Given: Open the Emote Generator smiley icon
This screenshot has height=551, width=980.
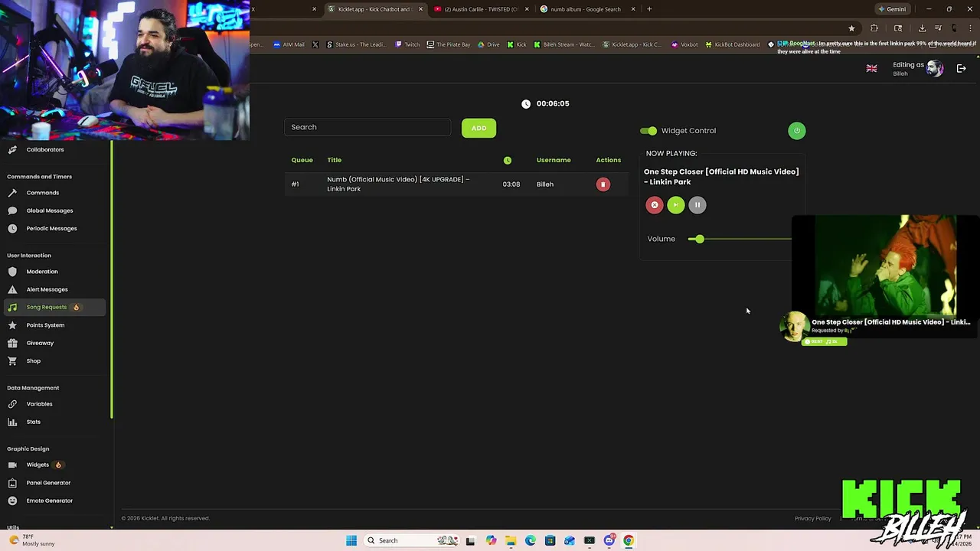Looking at the screenshot, I should [x=12, y=500].
